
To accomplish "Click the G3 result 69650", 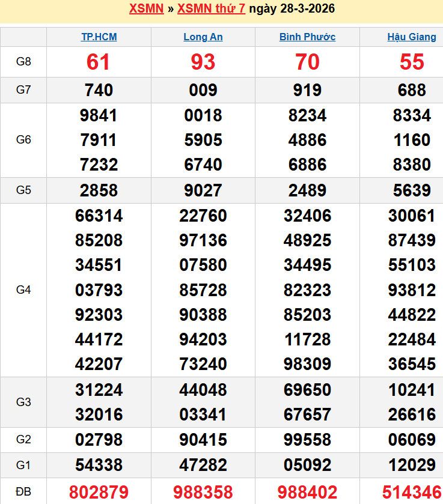I will (x=307, y=390).
